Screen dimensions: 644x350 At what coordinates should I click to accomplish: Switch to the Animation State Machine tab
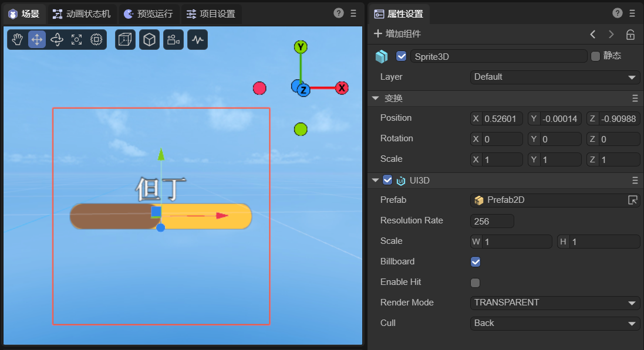[x=82, y=14]
